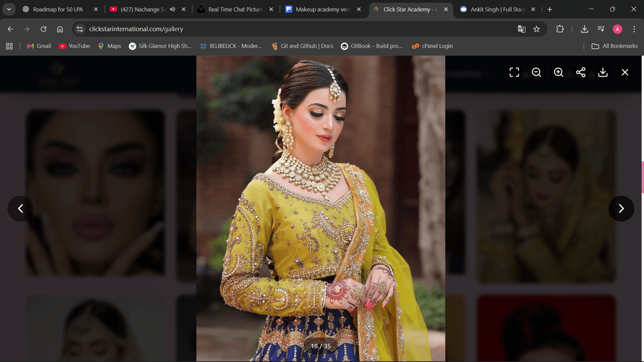Open the tab search dropdown
The height and width of the screenshot is (362, 644).
click(x=9, y=9)
